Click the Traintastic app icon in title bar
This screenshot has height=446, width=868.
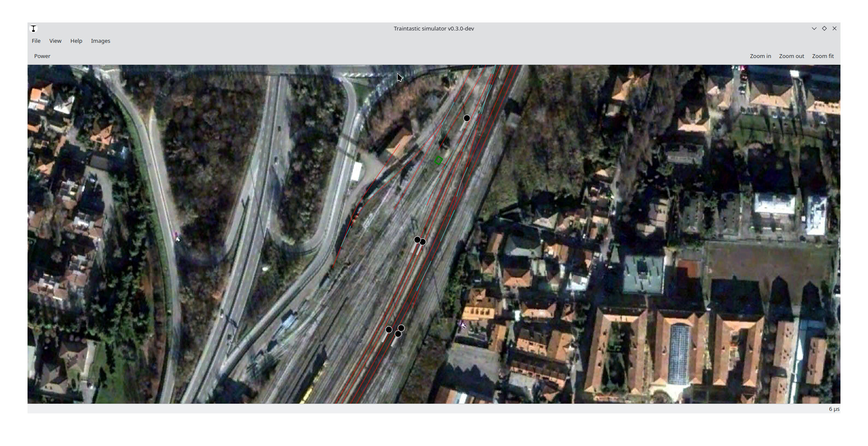[33, 28]
